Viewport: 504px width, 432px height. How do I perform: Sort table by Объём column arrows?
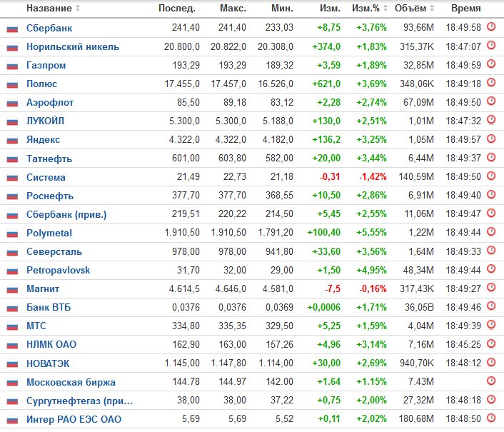coord(432,9)
